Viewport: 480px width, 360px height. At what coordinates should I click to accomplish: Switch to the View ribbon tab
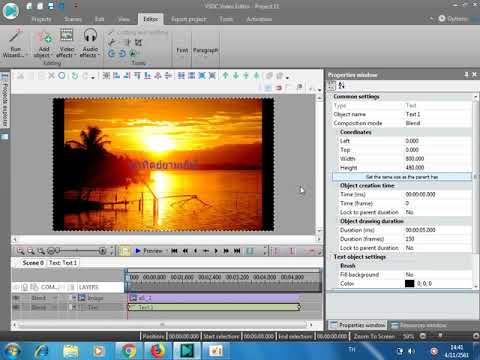[124, 19]
